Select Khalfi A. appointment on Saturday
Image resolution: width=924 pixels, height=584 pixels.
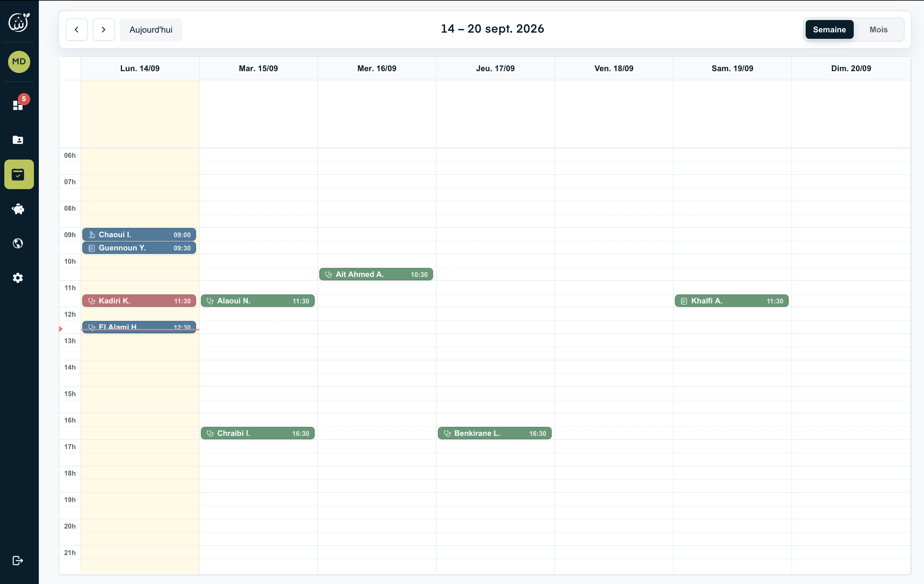pos(732,301)
